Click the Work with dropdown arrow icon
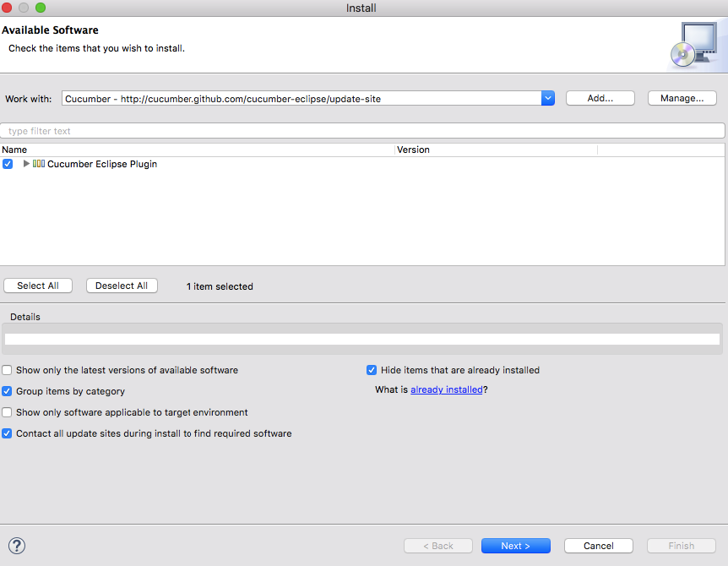728x566 pixels. coord(547,97)
